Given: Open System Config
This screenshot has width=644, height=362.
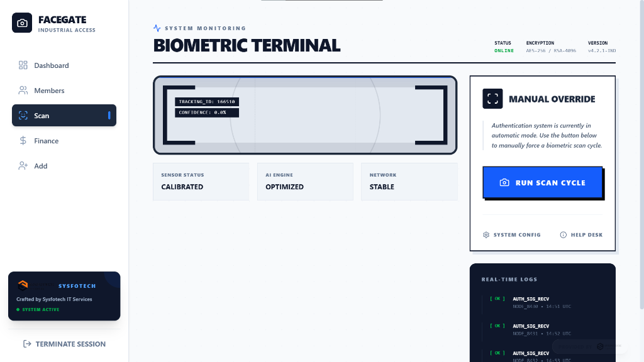Looking at the screenshot, I should [x=512, y=235].
